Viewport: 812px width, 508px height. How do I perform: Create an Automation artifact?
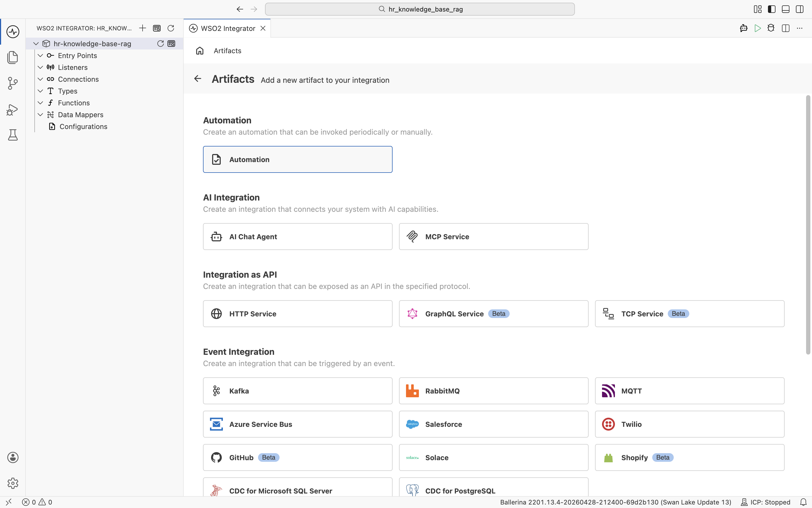click(298, 159)
